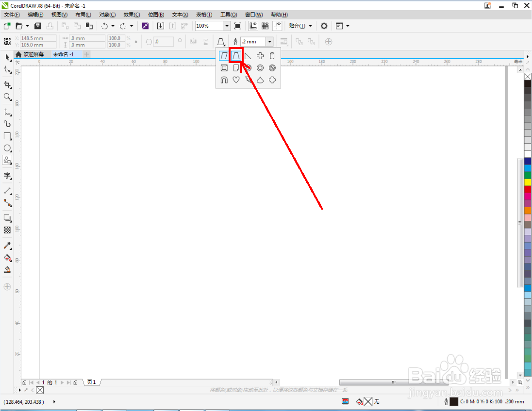Open the 位图 menu
The width and height of the screenshot is (532, 411).
pyautogui.click(x=156, y=15)
